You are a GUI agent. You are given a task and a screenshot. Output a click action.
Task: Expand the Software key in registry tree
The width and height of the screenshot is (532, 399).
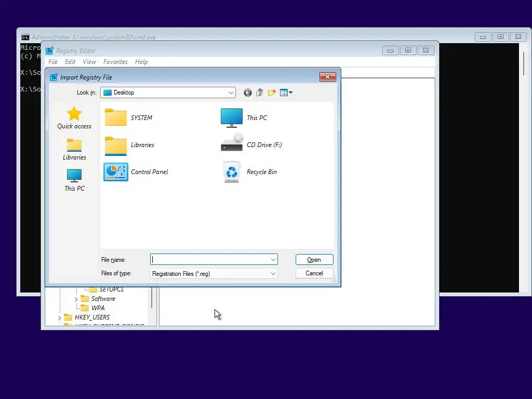tap(76, 299)
